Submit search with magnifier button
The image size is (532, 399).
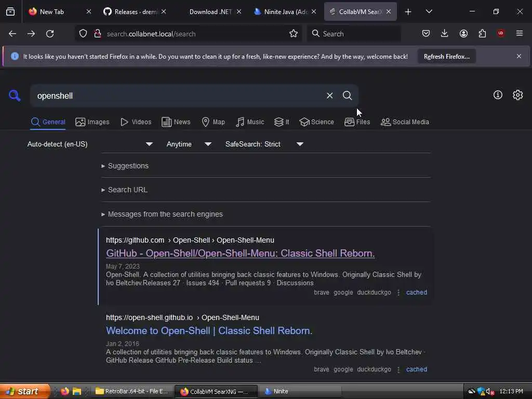click(x=347, y=96)
